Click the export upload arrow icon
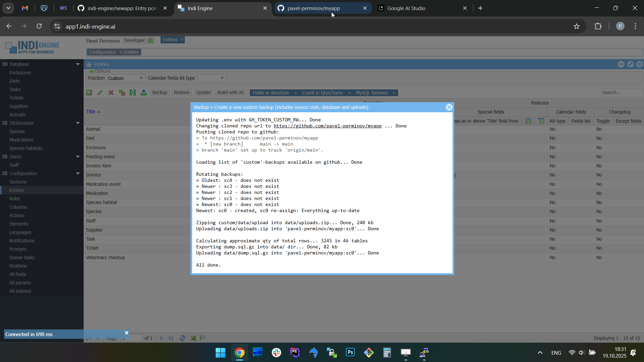 point(144,93)
